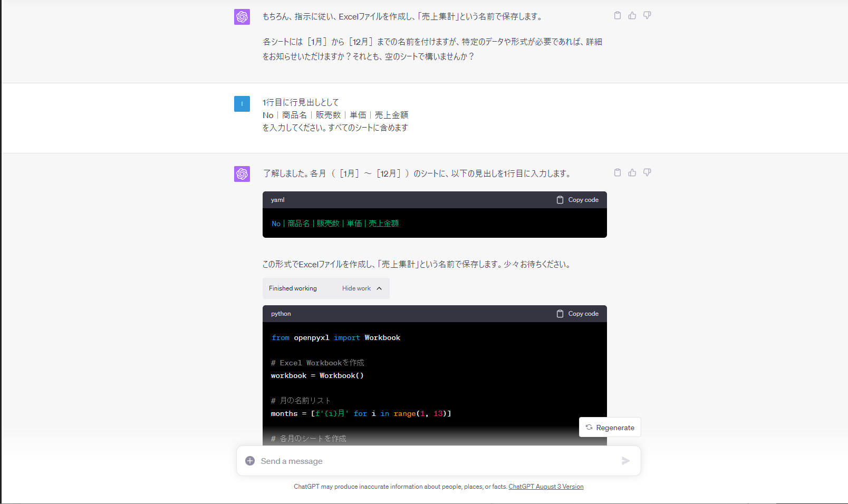
Task: Click the attachment plus icon in message box
Action: point(249,460)
